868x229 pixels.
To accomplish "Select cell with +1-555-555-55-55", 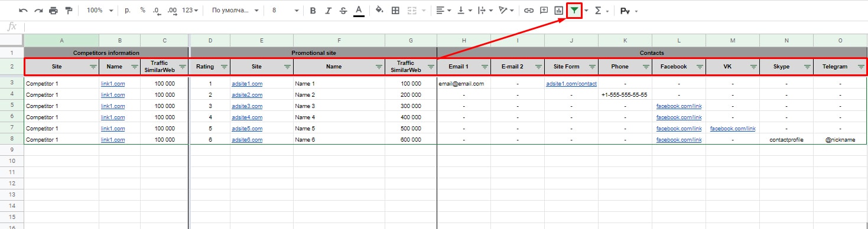I will (x=625, y=95).
